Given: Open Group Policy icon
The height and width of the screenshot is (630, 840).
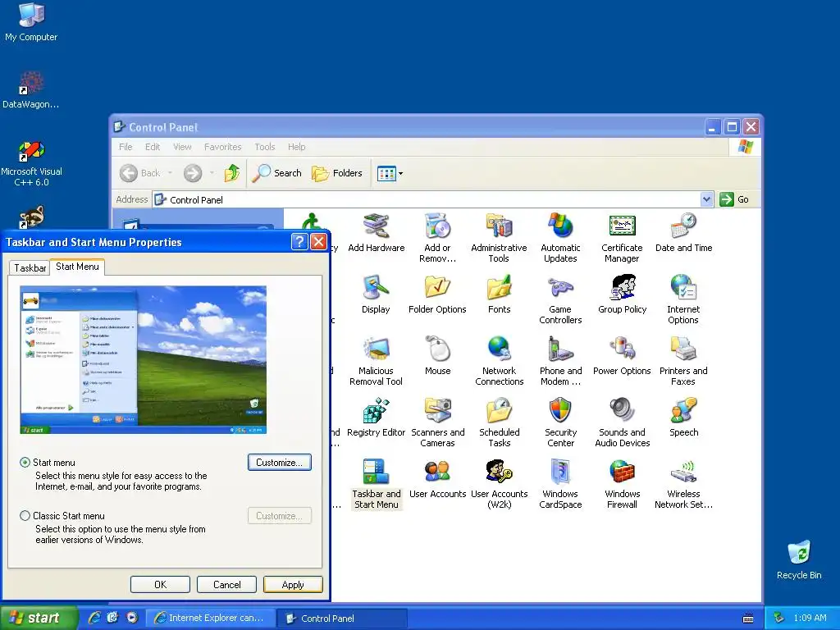Looking at the screenshot, I should 622,294.
